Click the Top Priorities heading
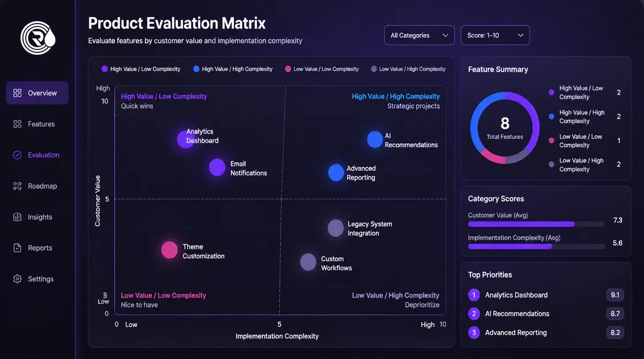 pyautogui.click(x=490, y=275)
